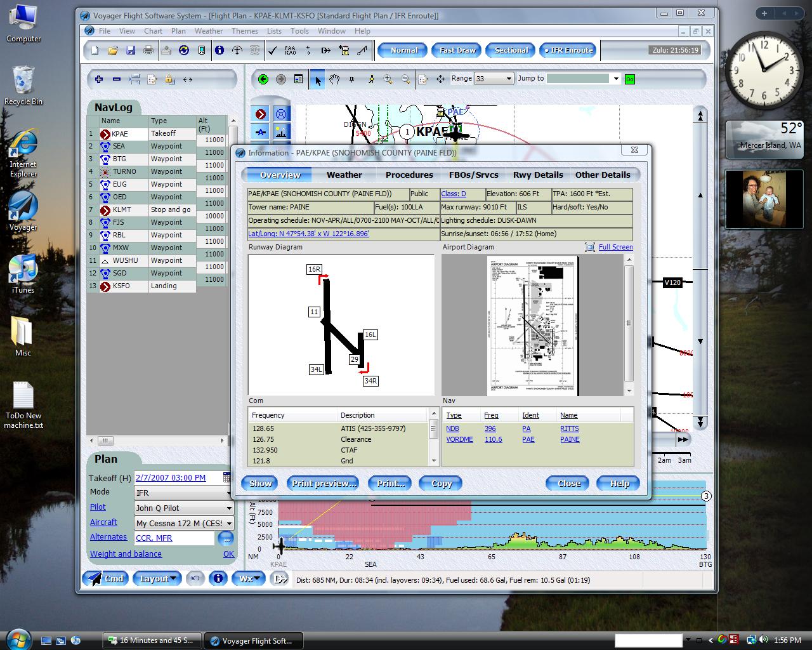Switch chart to Sectional mode
The image size is (812, 650).
tap(511, 50)
